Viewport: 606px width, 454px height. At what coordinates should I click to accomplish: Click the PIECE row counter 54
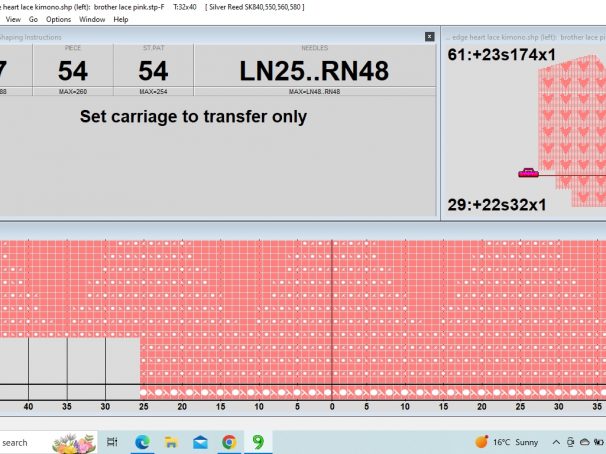(x=73, y=71)
